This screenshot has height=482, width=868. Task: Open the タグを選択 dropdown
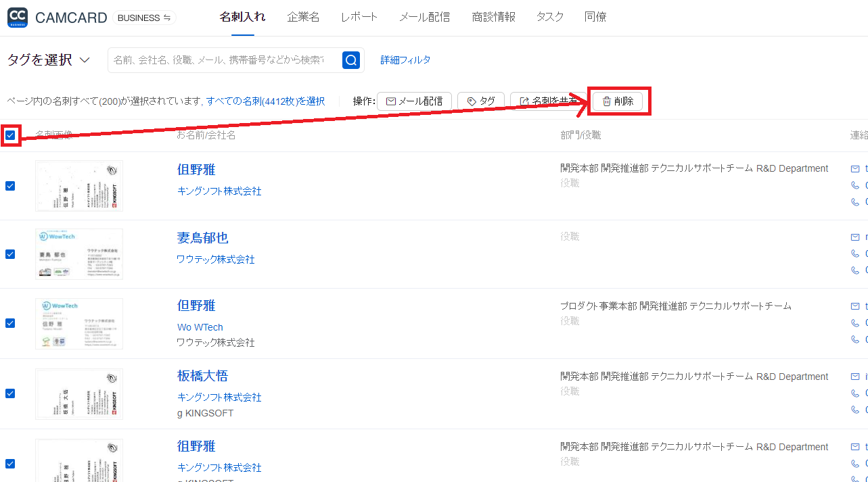click(49, 60)
